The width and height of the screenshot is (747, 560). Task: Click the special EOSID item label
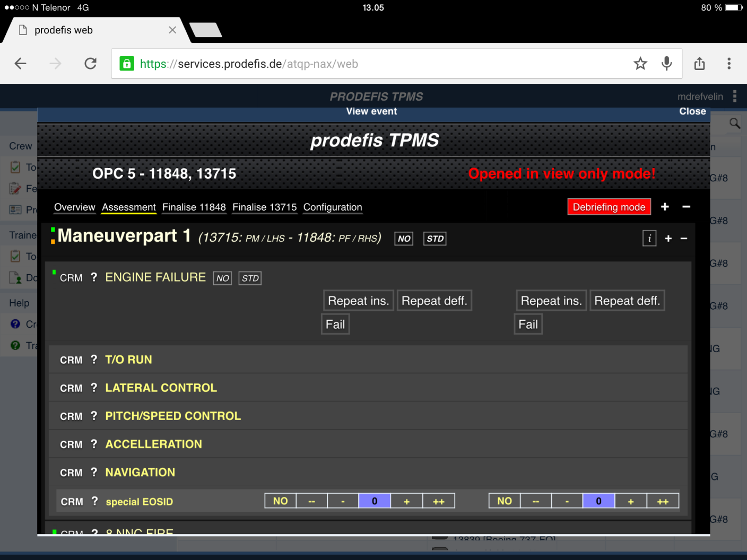140,502
